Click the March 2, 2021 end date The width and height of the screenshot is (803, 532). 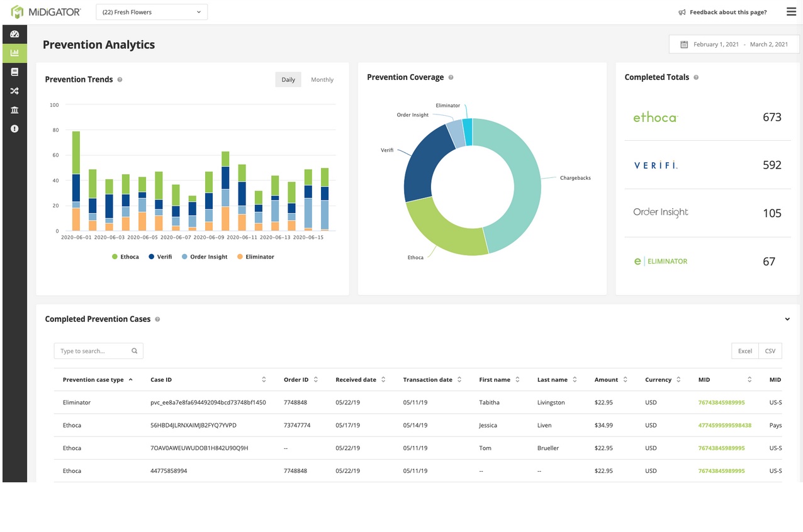coord(769,45)
